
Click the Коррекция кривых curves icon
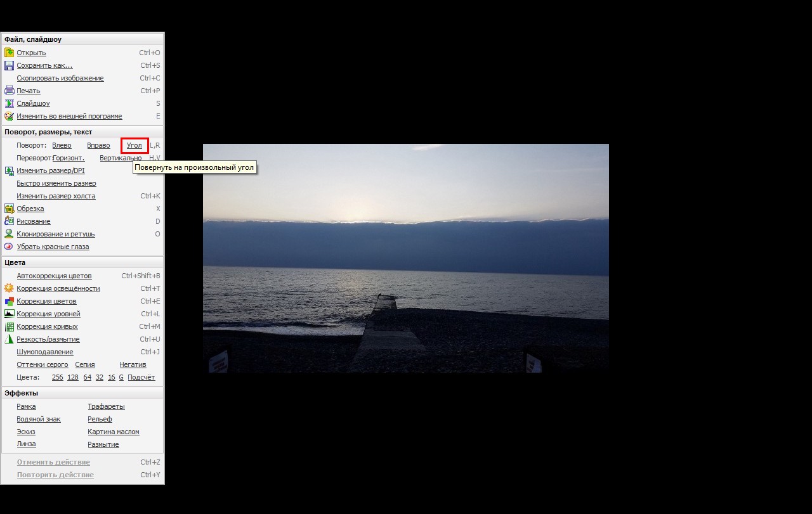[x=9, y=326]
